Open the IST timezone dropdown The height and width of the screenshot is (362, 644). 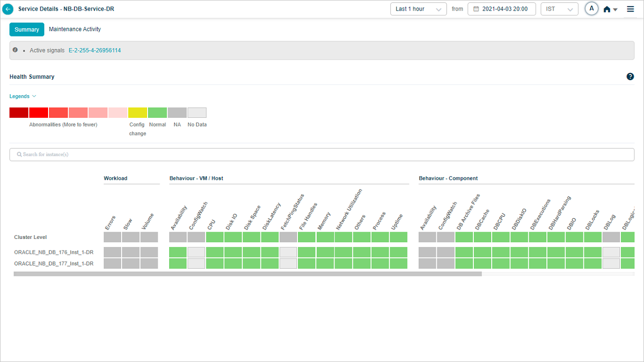coord(559,9)
